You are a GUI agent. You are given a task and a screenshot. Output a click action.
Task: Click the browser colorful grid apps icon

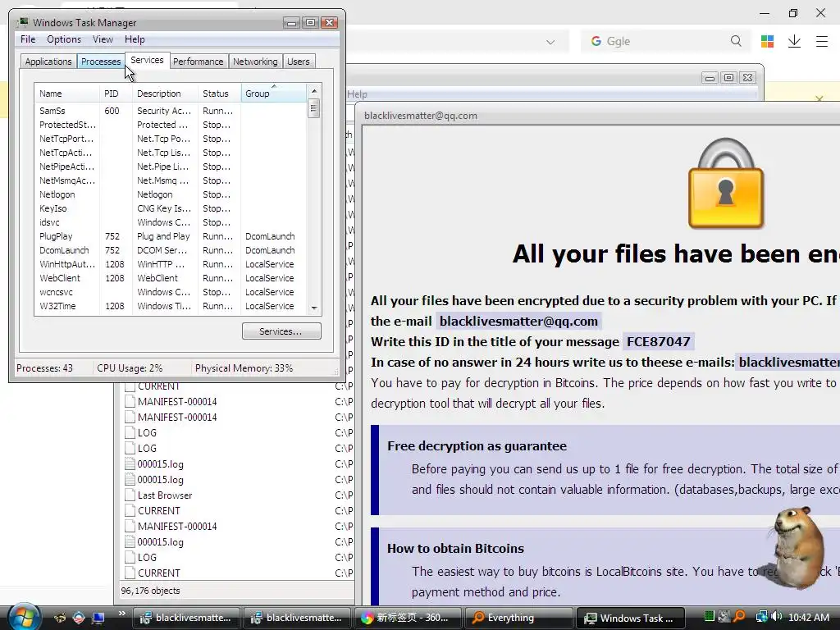[x=767, y=41]
